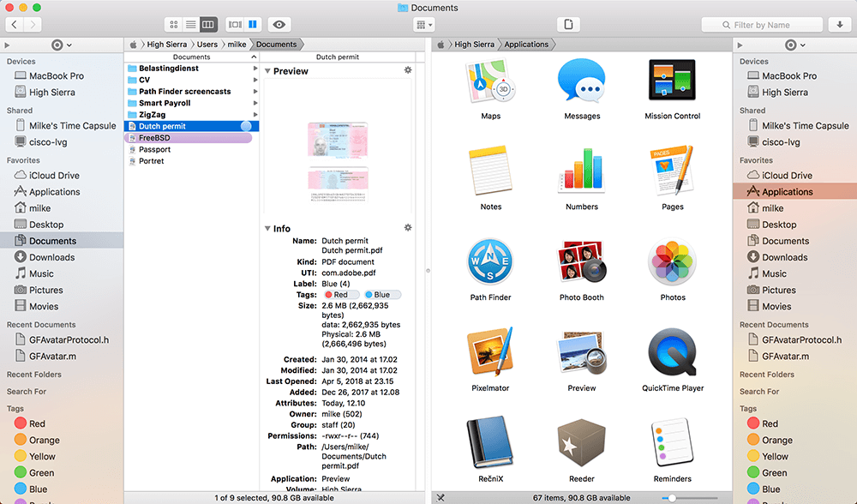Click the Info section gear icon
The image size is (857, 504).
coord(408,228)
